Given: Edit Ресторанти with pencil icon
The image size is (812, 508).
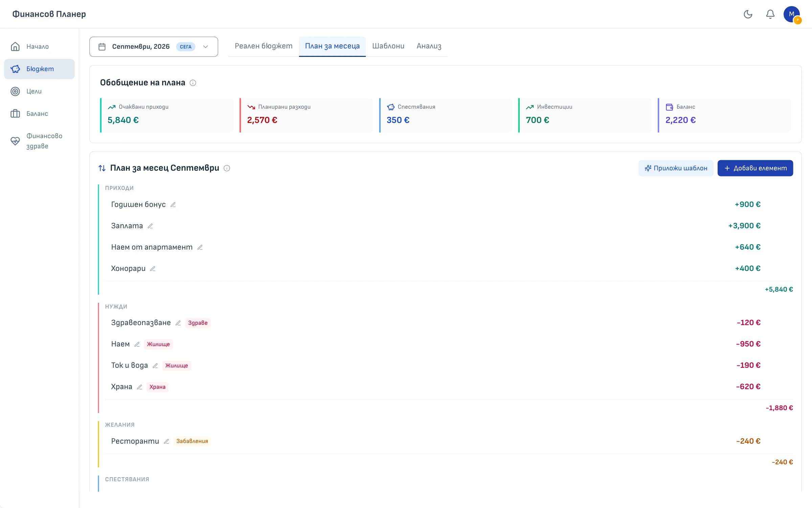Looking at the screenshot, I should [x=166, y=441].
